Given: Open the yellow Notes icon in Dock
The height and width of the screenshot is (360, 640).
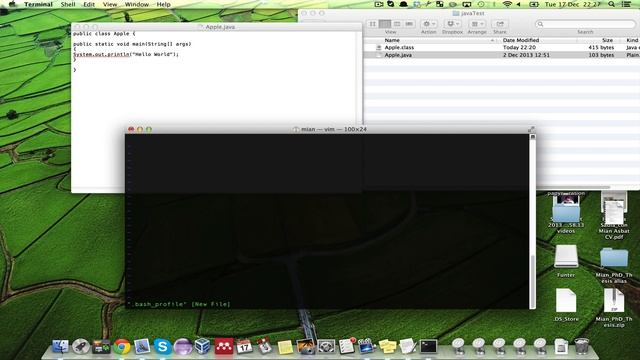Looking at the screenshot, I should pyautogui.click(x=285, y=347).
